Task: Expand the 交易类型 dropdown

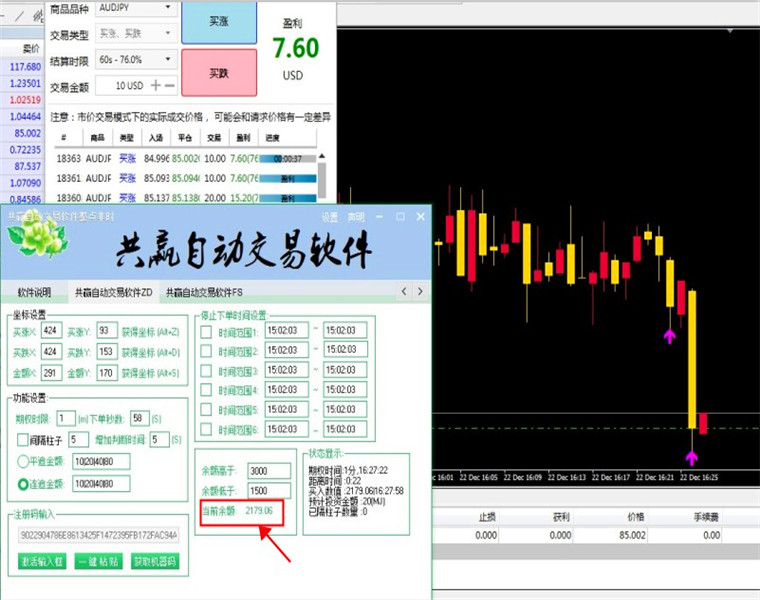Action: pos(136,33)
